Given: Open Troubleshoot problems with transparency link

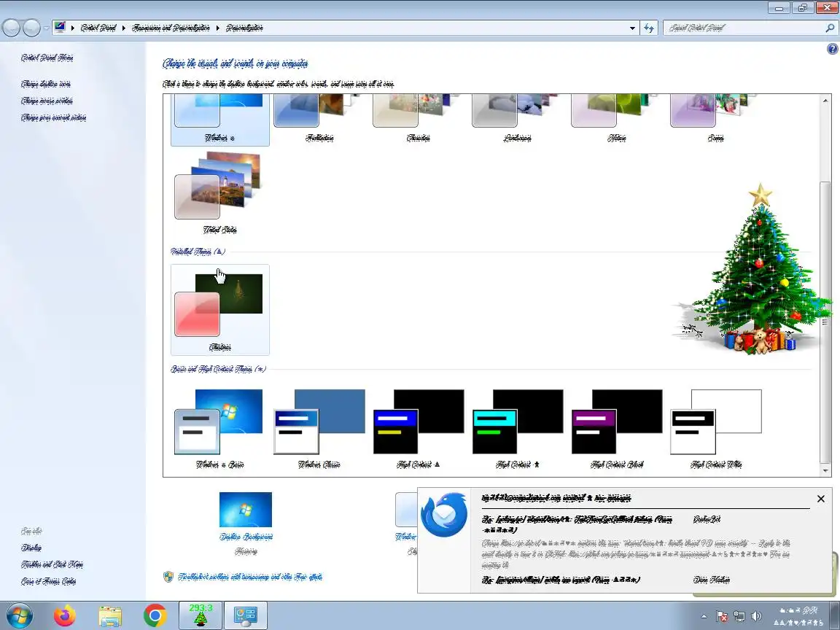Looking at the screenshot, I should [249, 577].
